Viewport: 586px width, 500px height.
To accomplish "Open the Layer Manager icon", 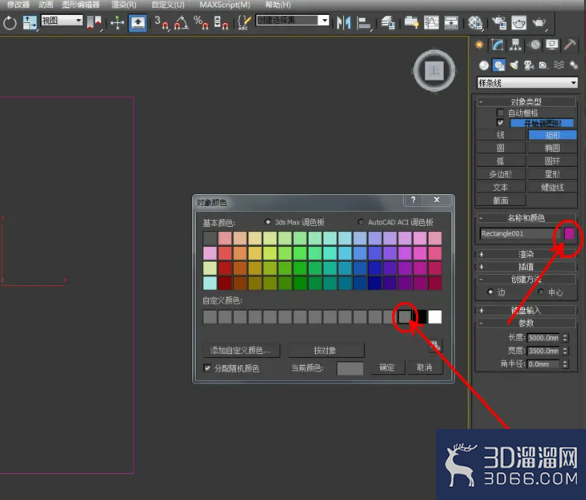I will [x=388, y=23].
